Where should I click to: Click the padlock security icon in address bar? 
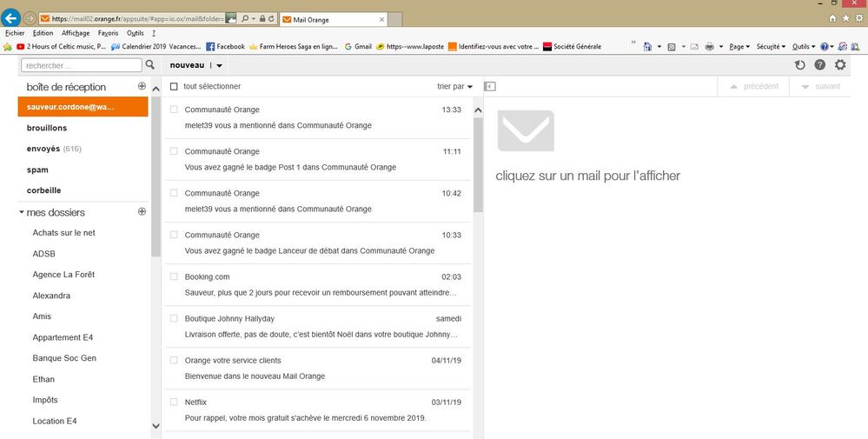click(262, 19)
